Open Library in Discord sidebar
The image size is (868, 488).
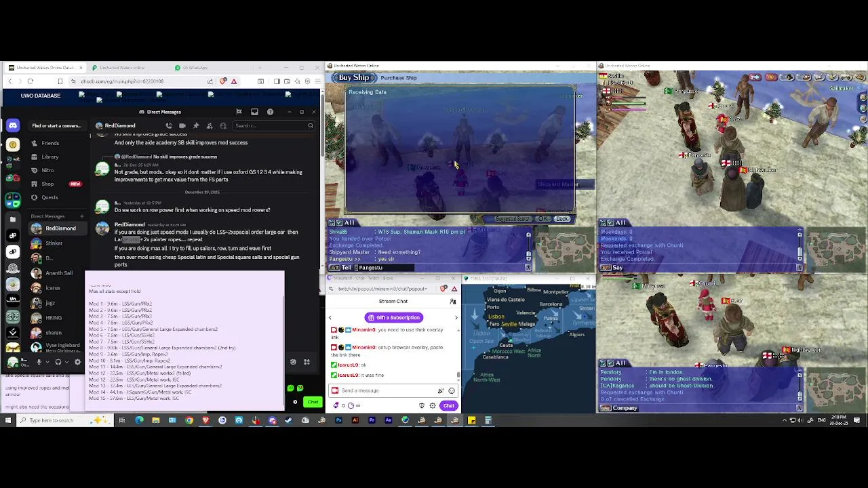(50, 157)
